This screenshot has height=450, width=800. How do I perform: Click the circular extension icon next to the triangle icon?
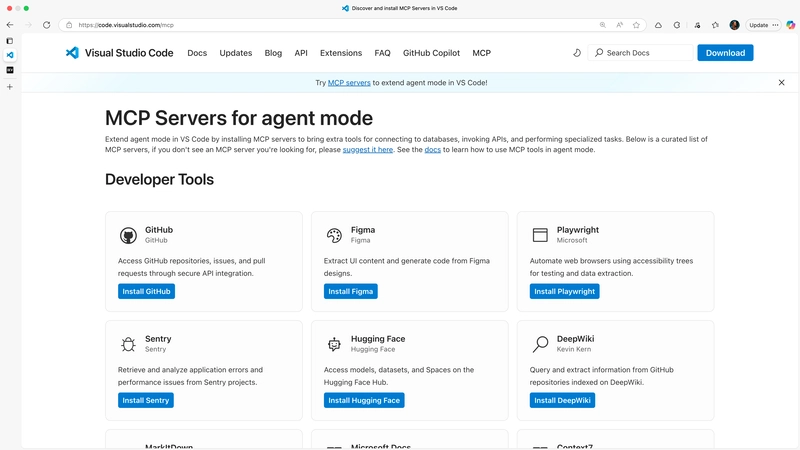click(x=677, y=25)
